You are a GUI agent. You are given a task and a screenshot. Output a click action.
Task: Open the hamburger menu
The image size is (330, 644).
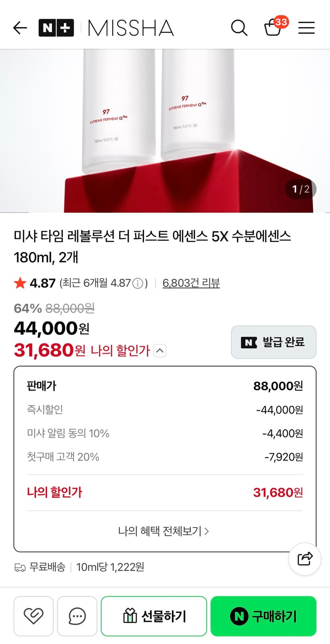tap(306, 28)
